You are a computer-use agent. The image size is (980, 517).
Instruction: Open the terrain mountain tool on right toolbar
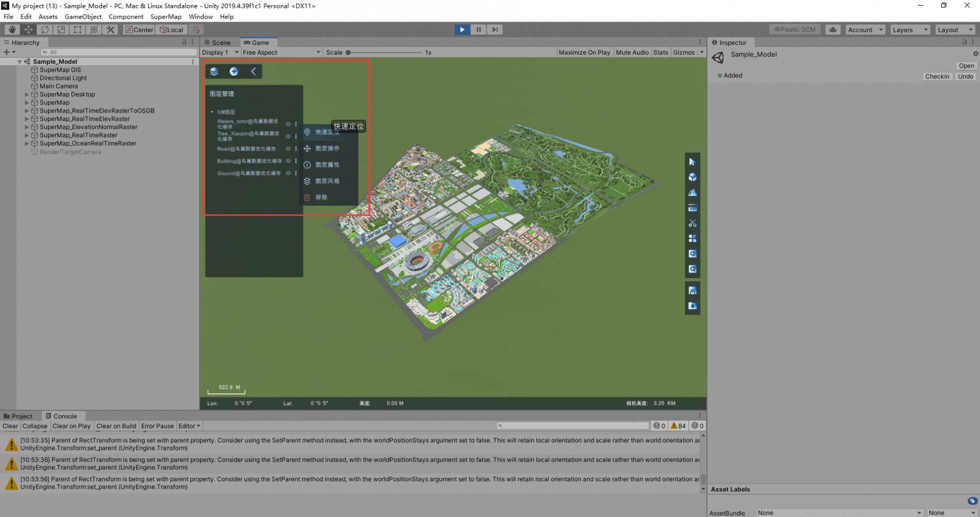click(692, 192)
